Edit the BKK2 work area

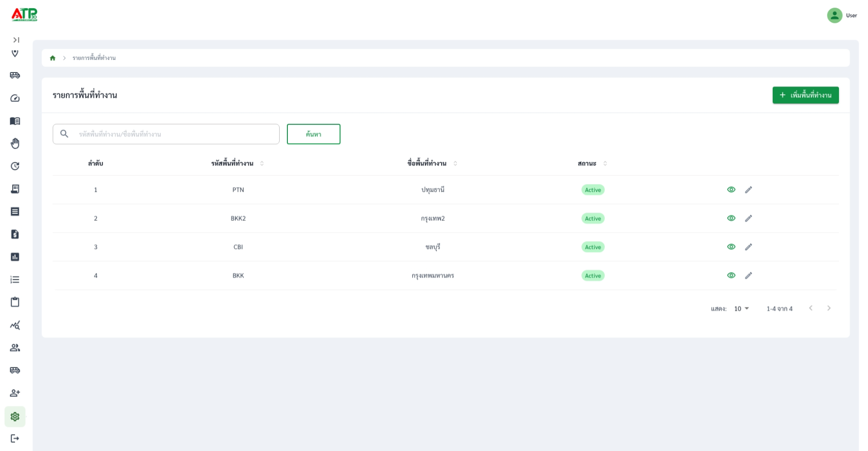pyautogui.click(x=748, y=218)
